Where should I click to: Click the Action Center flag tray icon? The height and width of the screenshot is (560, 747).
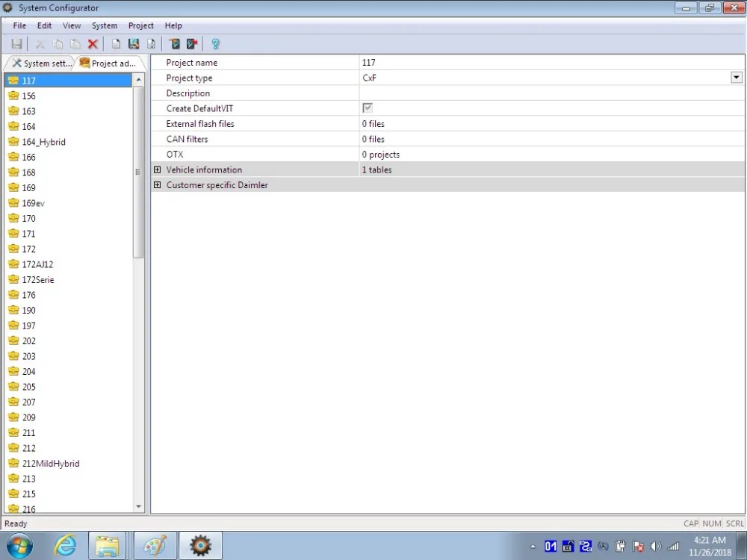tap(639, 547)
